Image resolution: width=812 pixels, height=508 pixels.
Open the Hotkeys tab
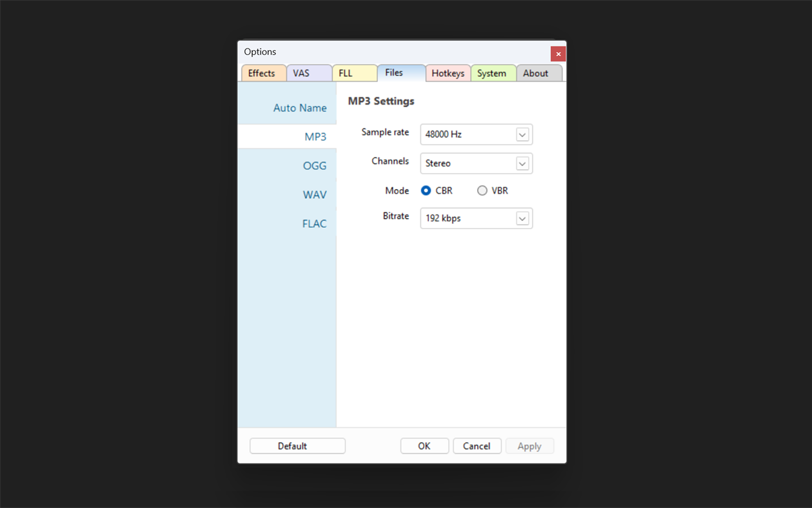[x=448, y=73]
